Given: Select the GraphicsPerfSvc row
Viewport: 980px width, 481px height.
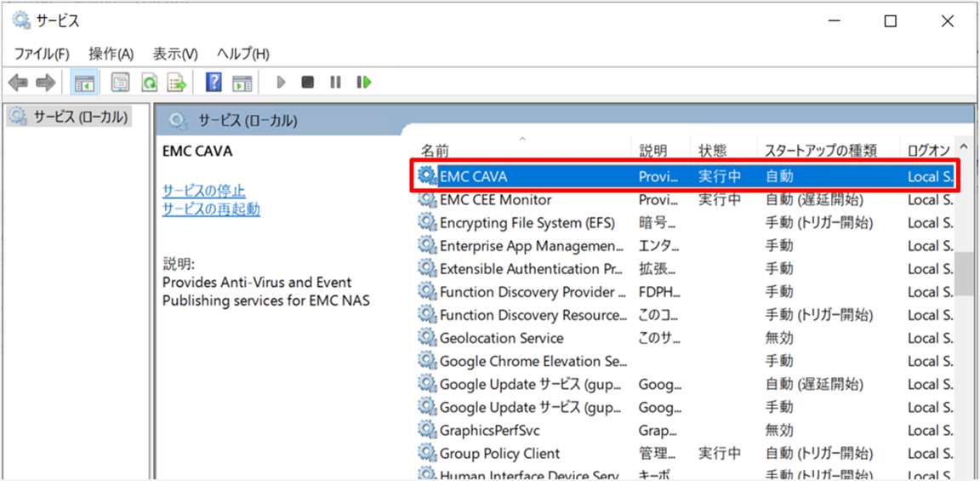Looking at the screenshot, I should click(685, 430).
